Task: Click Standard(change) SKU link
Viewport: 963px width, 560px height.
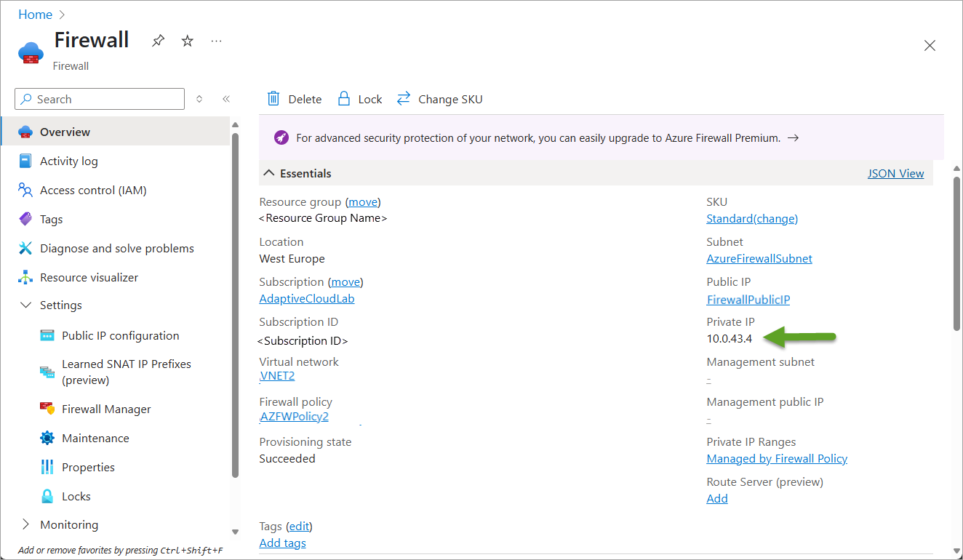Action: tap(752, 218)
